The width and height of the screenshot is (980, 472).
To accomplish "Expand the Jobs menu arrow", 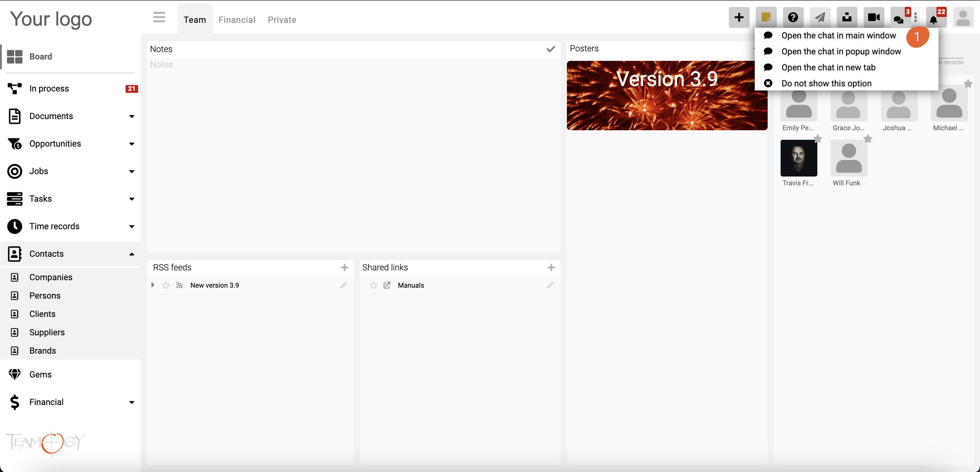I will [x=132, y=171].
